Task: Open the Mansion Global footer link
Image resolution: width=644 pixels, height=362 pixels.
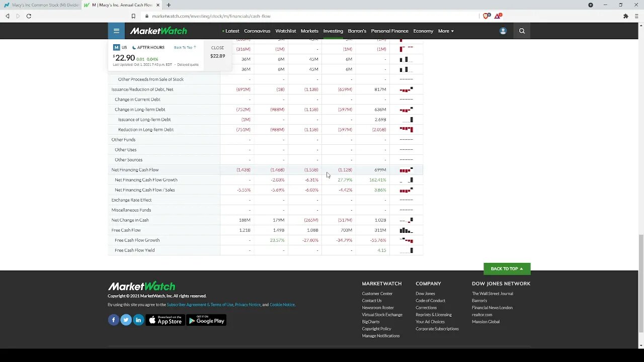Action: point(486,322)
